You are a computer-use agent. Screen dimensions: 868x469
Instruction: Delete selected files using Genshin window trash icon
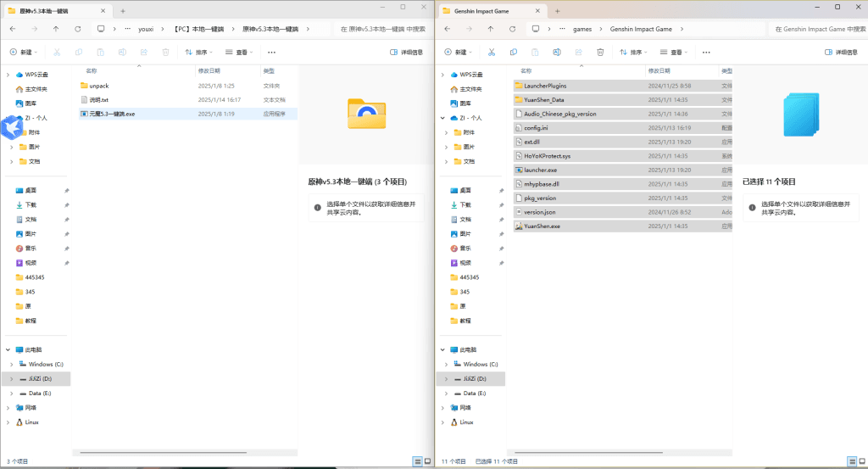[600, 52]
